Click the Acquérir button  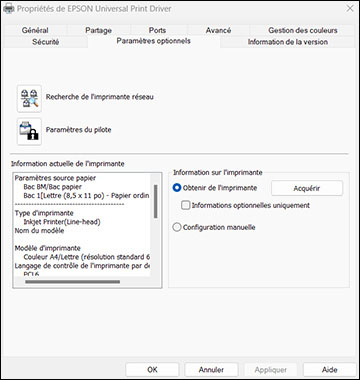tap(307, 188)
